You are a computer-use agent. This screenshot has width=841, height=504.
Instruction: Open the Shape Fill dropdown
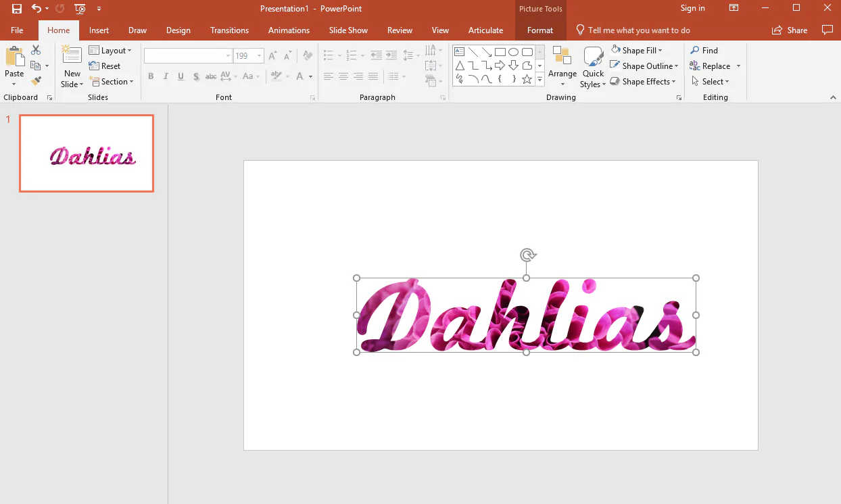(637, 51)
